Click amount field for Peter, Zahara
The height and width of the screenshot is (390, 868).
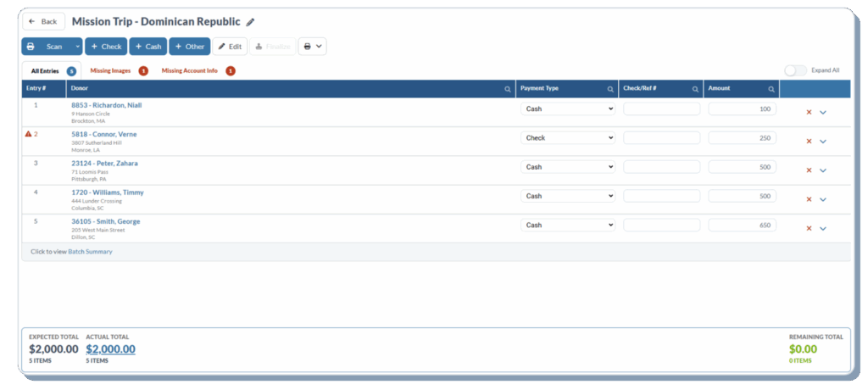[x=743, y=167]
